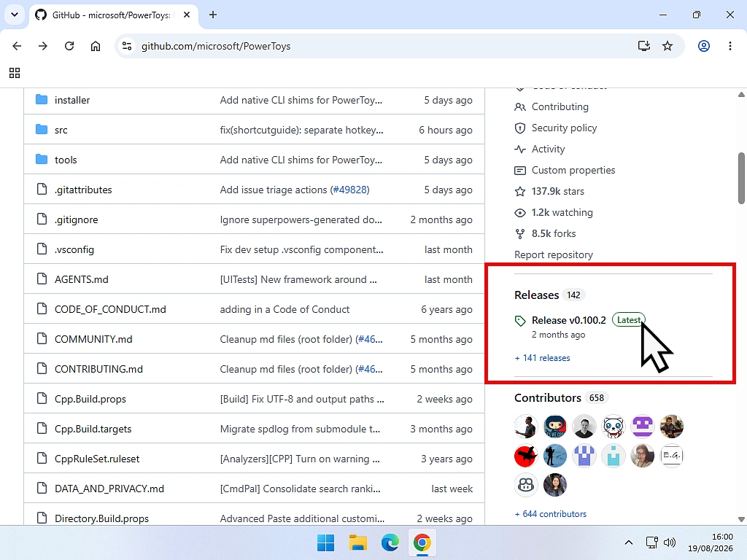The height and width of the screenshot is (560, 747).
Task: Open the panda-face contributor avatar
Action: 613,426
